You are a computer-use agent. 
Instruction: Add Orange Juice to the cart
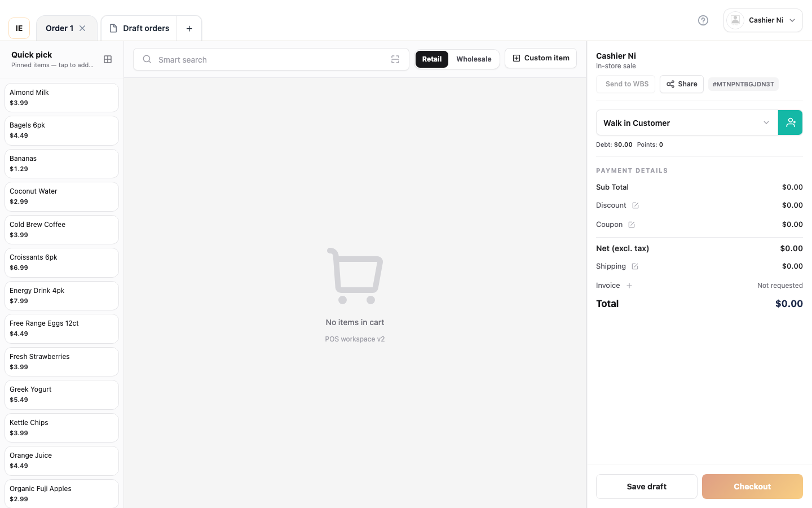click(x=61, y=461)
